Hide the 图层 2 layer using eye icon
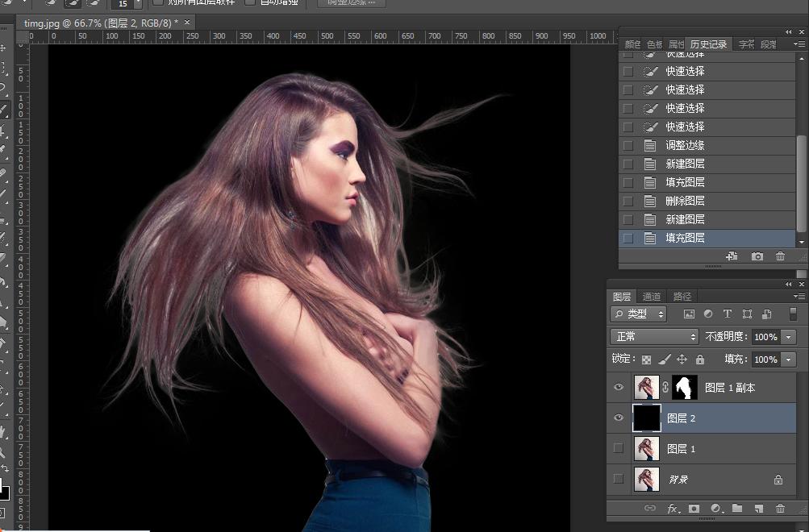Viewport: 809px width, 532px height. point(619,418)
